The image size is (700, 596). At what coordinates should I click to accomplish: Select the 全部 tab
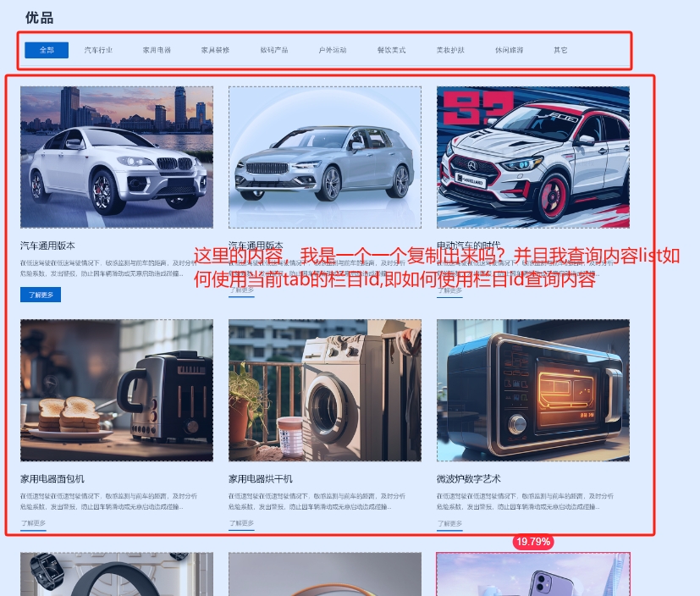coord(47,50)
